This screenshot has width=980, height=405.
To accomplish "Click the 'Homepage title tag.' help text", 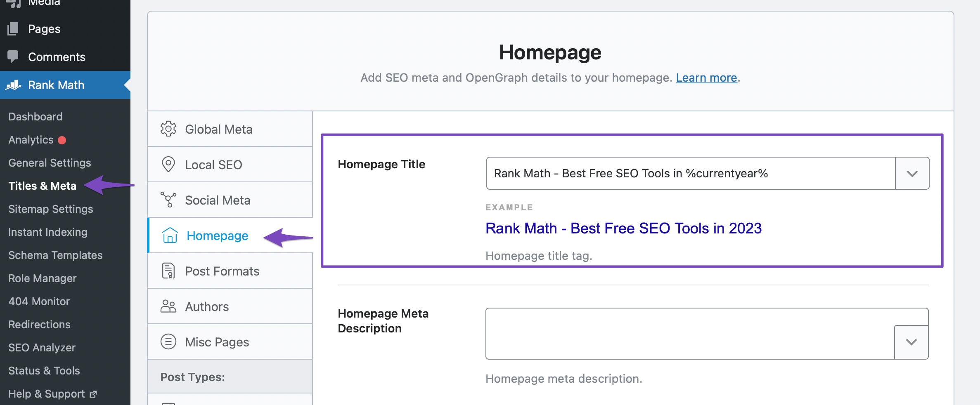I will (539, 256).
